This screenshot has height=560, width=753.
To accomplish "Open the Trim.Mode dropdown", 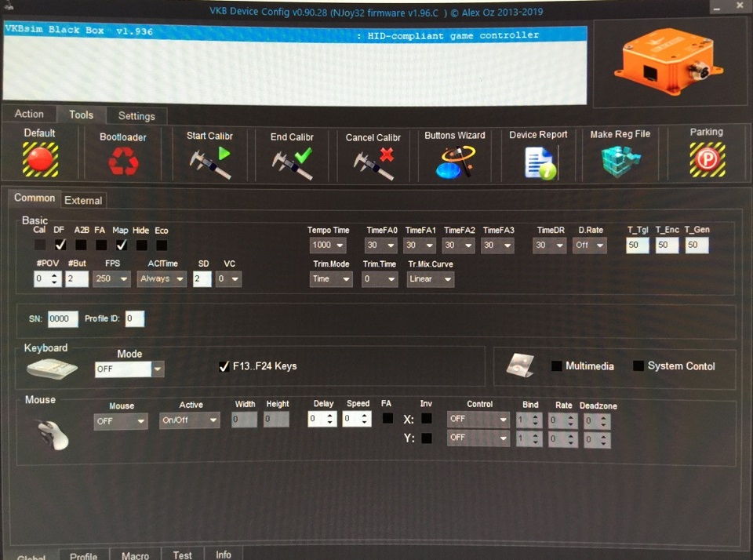I will tap(331, 279).
